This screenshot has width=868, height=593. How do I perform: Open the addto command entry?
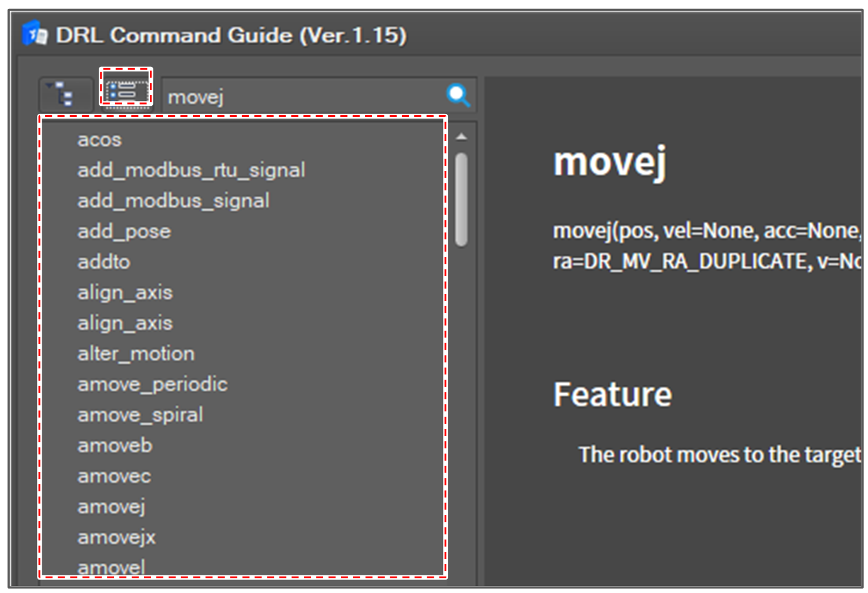(x=104, y=262)
